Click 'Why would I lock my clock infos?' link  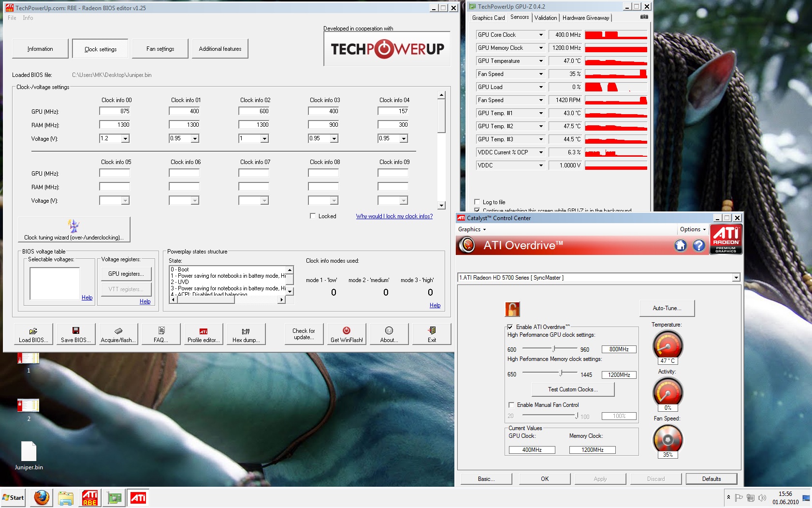[394, 216]
